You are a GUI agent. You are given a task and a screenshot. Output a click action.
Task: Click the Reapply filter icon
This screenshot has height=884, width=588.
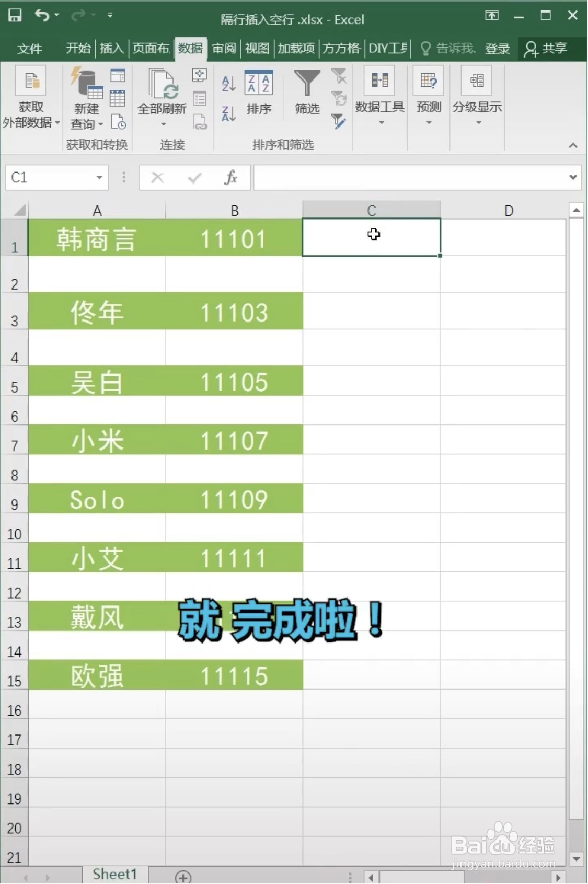[339, 98]
